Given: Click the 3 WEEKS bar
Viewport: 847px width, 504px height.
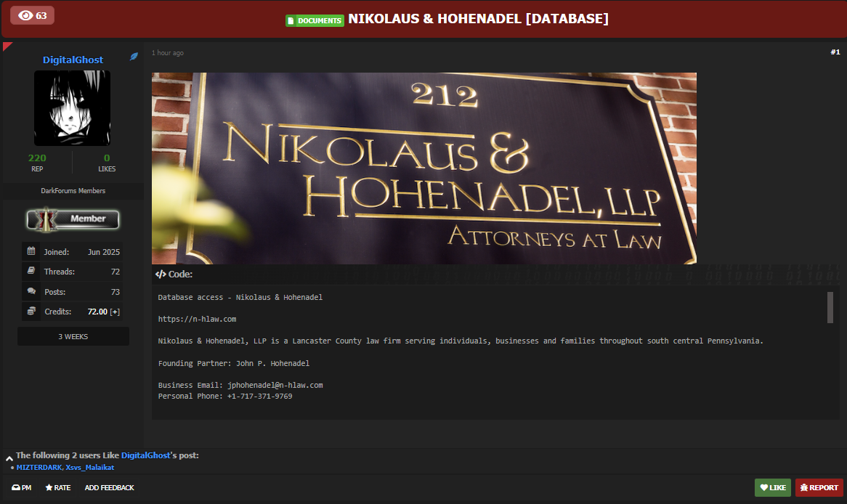Looking at the screenshot, I should [73, 336].
